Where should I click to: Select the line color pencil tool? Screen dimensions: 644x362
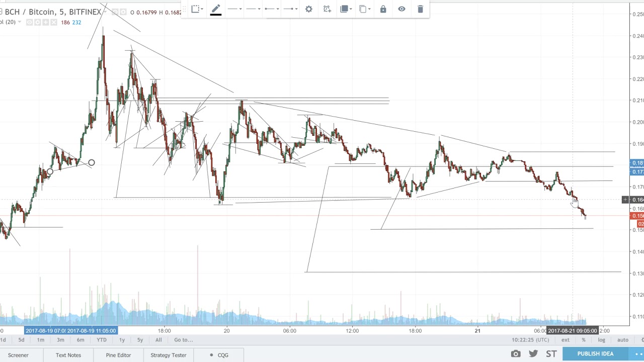[215, 9]
